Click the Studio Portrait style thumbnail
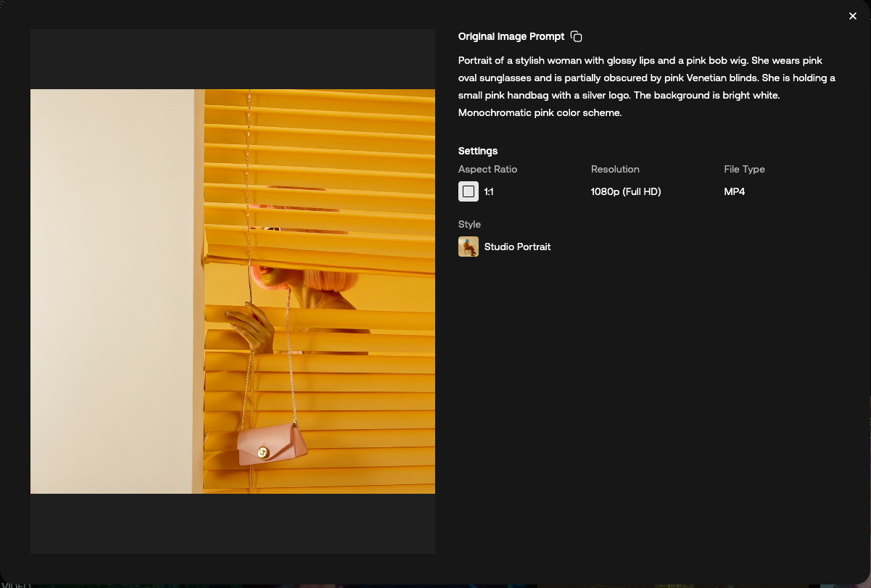This screenshot has width=871, height=588. click(x=468, y=247)
